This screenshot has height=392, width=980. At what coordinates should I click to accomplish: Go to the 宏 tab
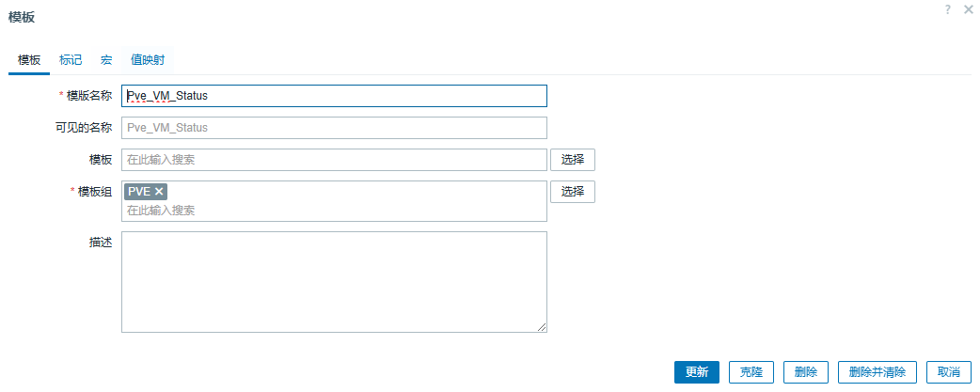[106, 59]
